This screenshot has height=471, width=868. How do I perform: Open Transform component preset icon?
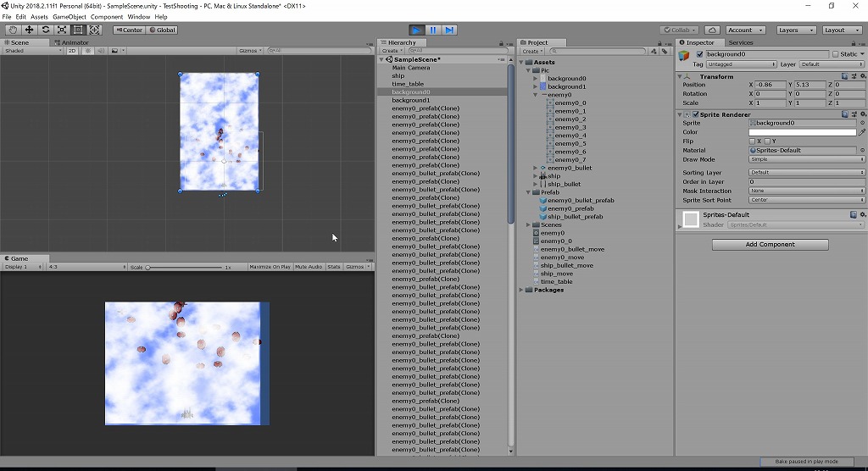tap(854, 76)
